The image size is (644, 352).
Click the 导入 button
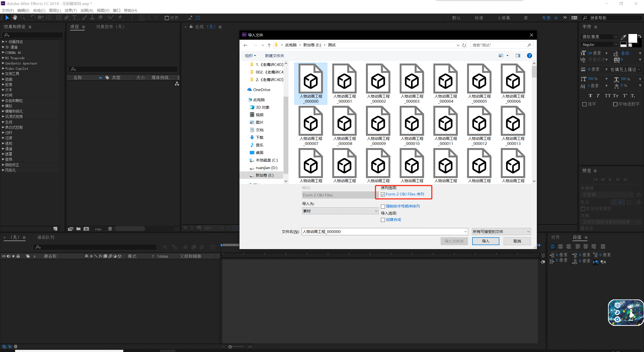pos(486,241)
